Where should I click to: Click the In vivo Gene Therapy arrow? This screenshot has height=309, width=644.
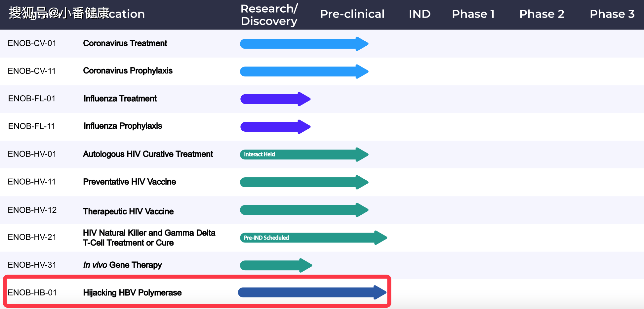276,265
